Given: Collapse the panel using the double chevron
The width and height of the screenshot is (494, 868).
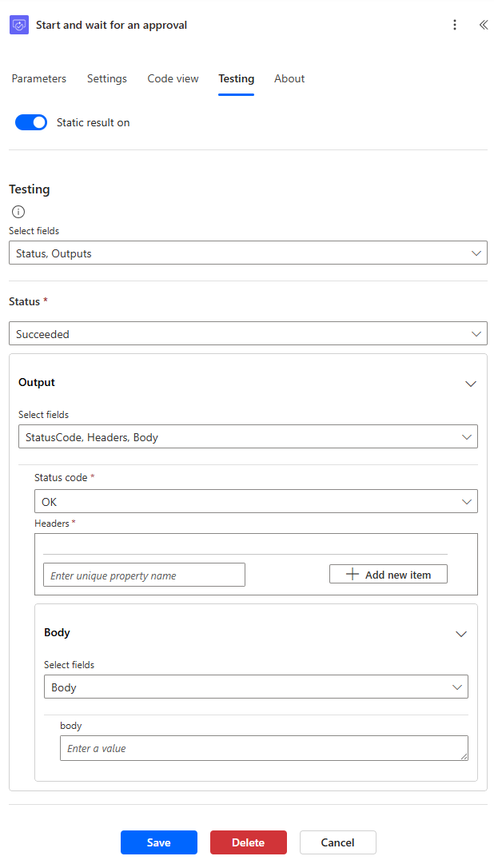Looking at the screenshot, I should coord(483,25).
